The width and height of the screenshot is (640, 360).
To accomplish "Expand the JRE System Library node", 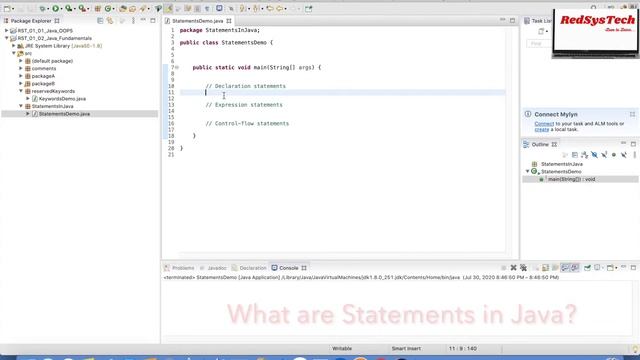I will coord(14,46).
